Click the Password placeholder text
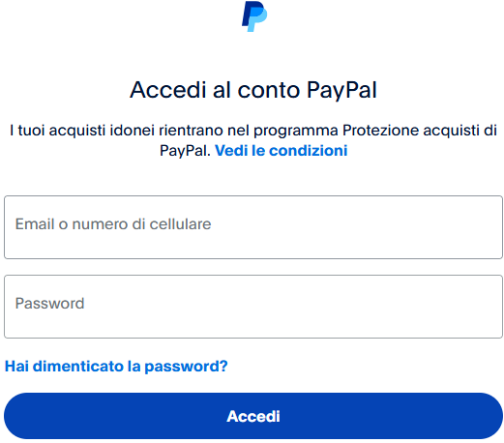 point(49,304)
